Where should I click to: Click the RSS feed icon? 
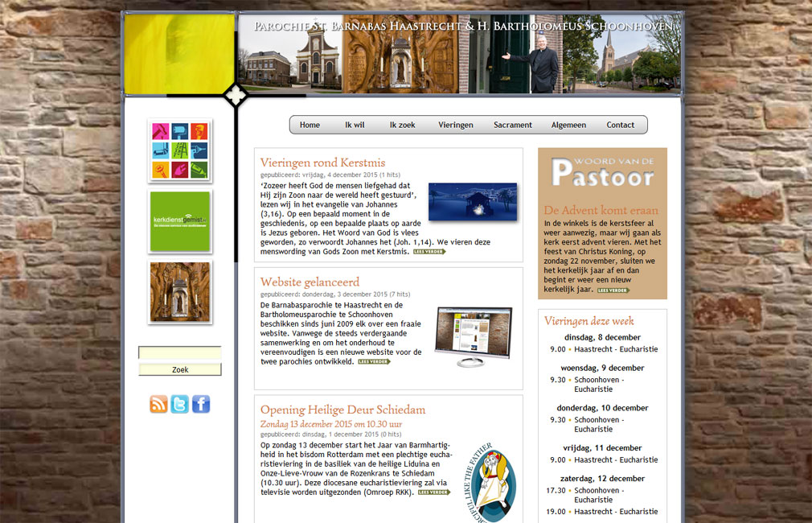(158, 404)
